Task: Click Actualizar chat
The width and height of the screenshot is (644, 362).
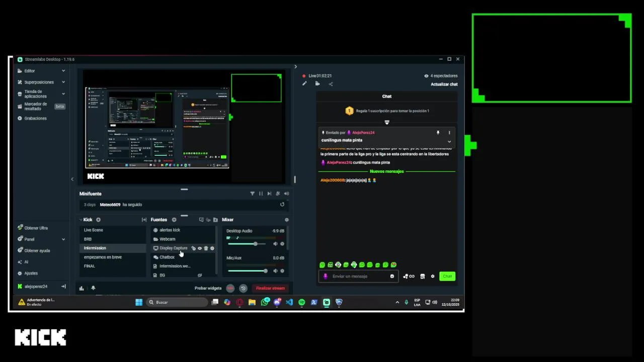Action: 444,84
